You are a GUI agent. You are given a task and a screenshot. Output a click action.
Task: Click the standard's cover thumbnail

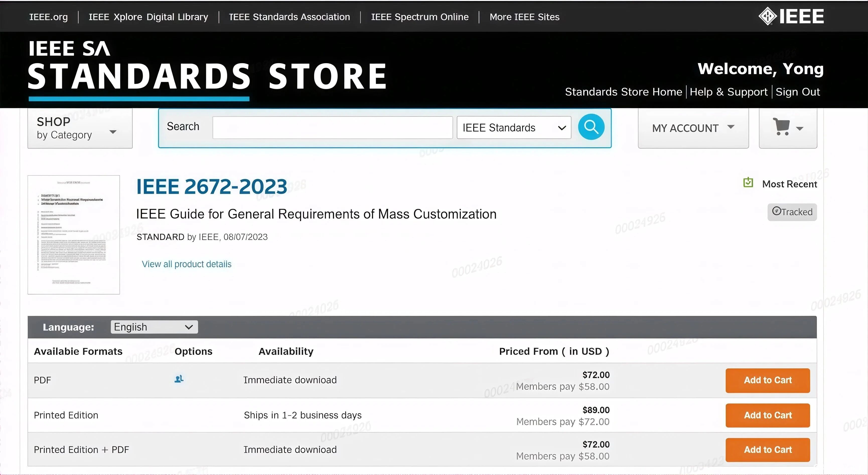point(74,235)
